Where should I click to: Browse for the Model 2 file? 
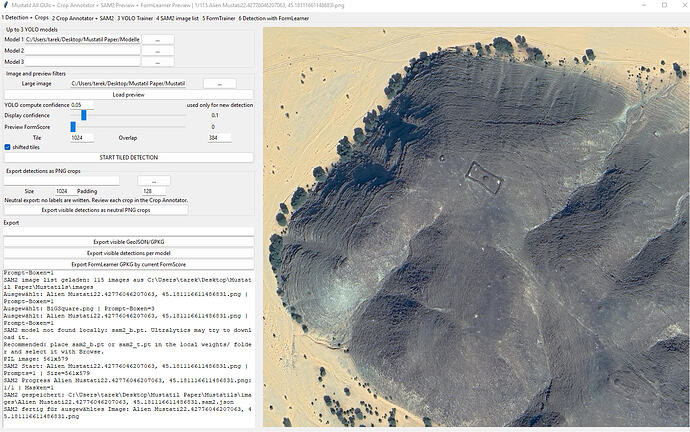(x=158, y=51)
